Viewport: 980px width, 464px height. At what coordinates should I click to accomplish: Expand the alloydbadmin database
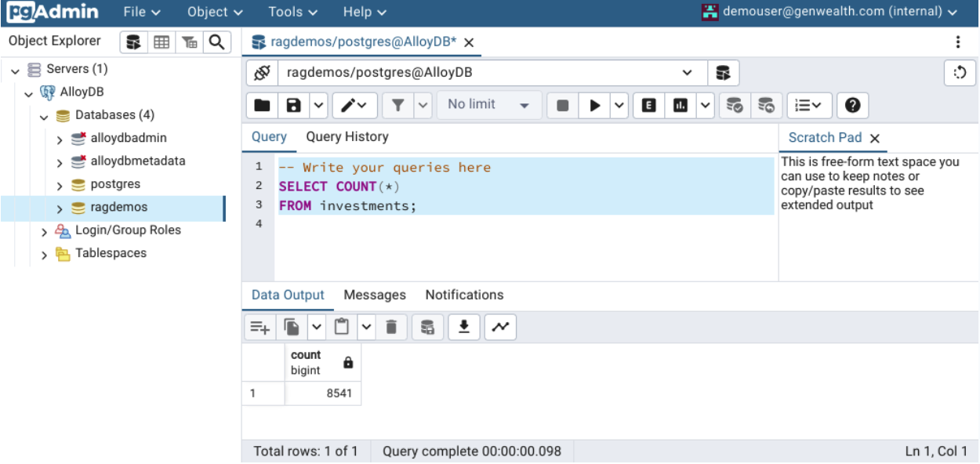[60, 140]
